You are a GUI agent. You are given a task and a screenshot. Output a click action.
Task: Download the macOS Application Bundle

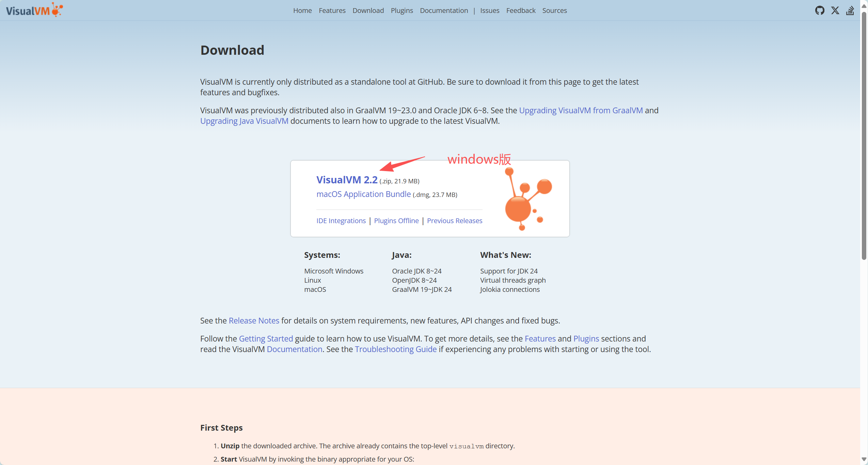coord(363,194)
